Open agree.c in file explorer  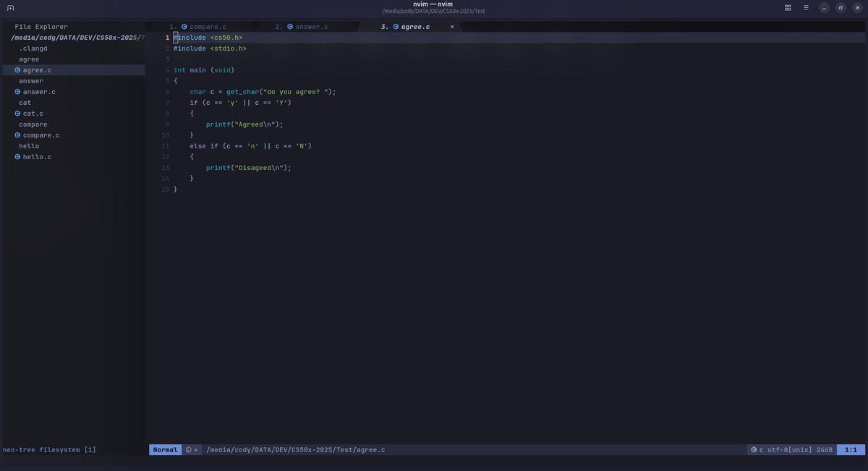(x=37, y=70)
